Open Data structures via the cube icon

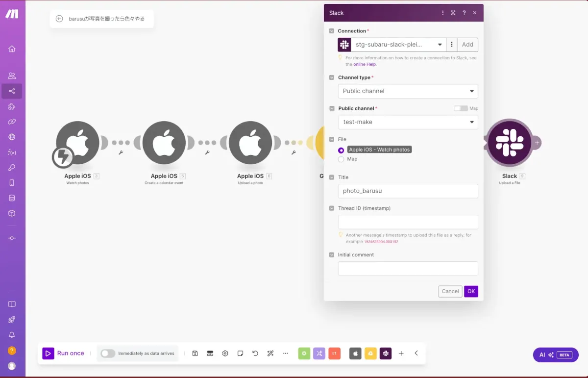[x=12, y=213]
